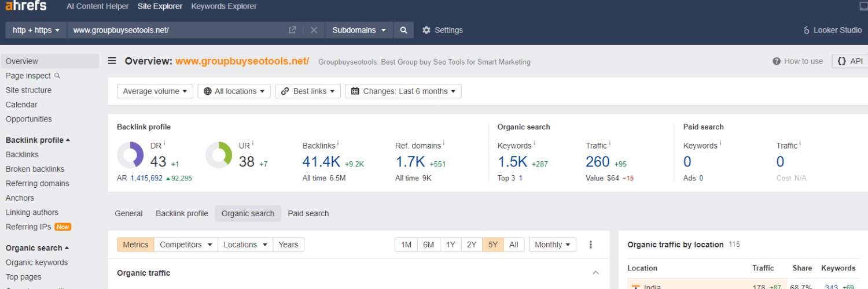The height and width of the screenshot is (289, 868).
Task: Select the Years toggle button
Action: coord(288,244)
